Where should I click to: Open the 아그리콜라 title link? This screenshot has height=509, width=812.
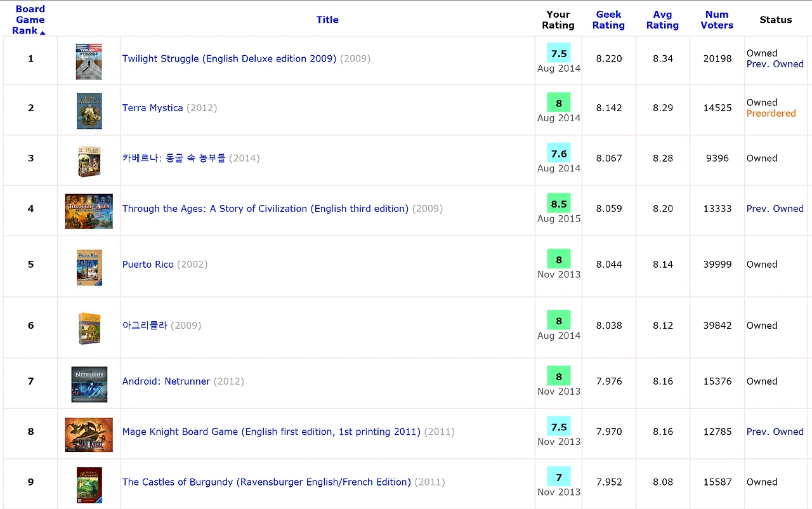[x=145, y=326]
